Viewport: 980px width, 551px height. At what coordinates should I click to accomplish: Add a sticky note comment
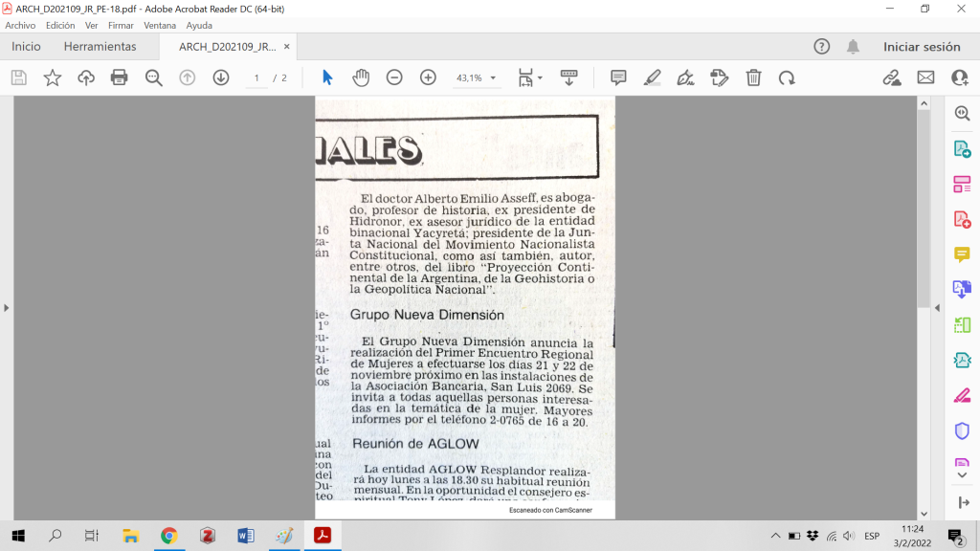(618, 77)
